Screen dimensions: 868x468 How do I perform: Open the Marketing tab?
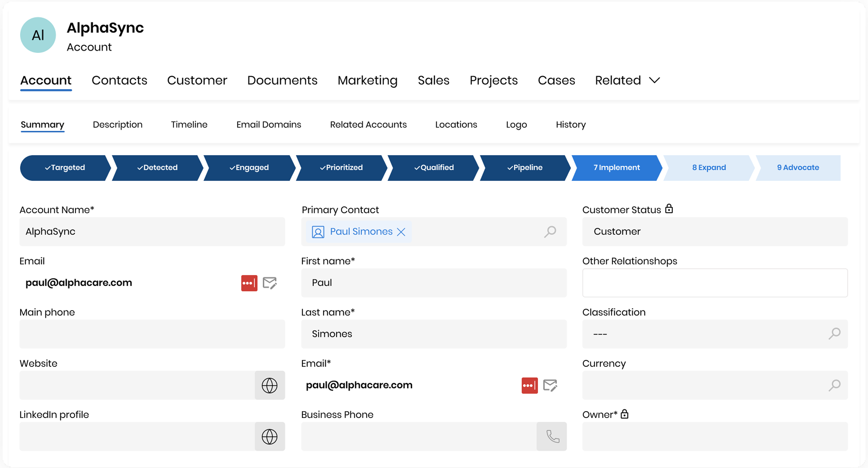point(368,80)
